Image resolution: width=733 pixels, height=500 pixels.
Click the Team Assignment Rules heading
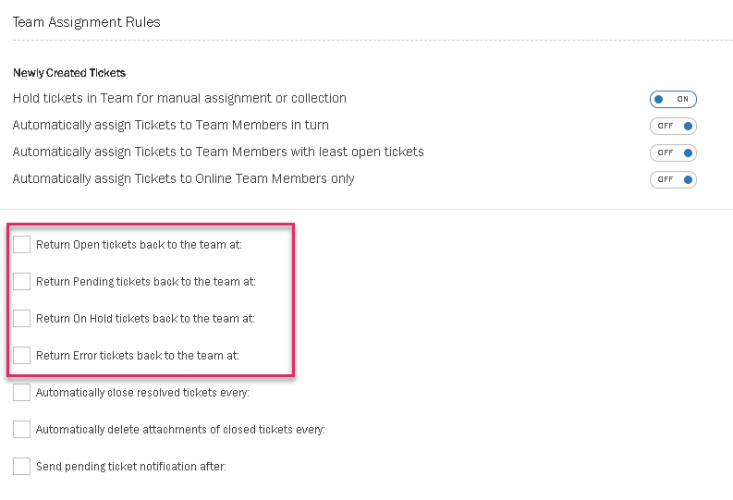coord(86,21)
